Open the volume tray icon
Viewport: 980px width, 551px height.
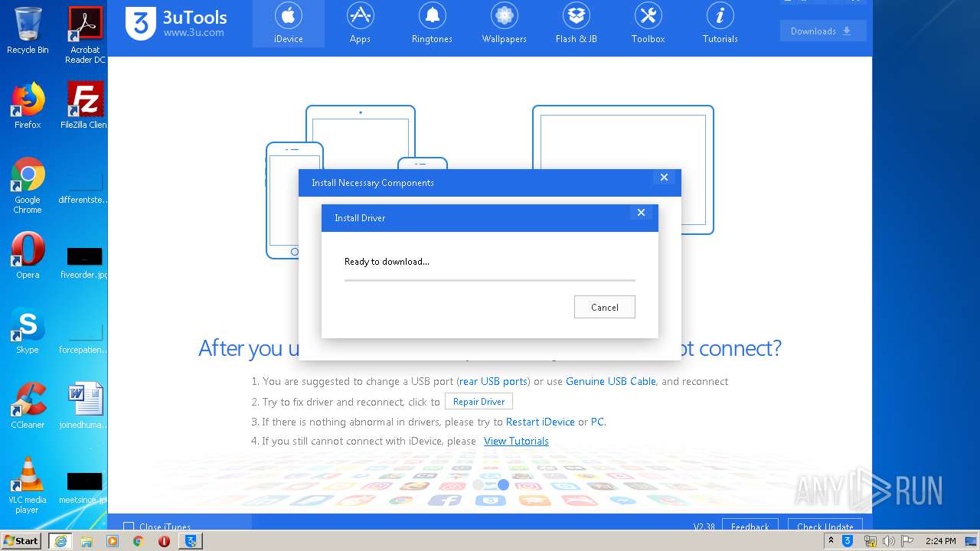pyautogui.click(x=888, y=541)
